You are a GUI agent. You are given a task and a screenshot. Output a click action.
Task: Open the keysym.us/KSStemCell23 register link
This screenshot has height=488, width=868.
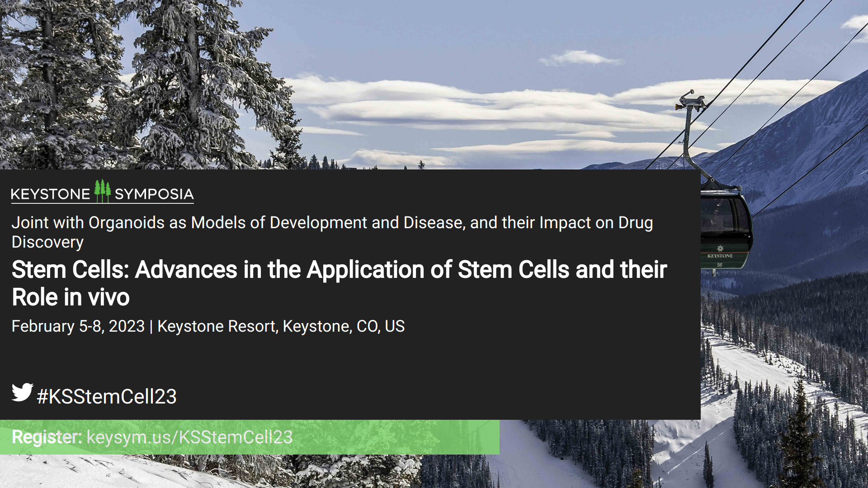pyautogui.click(x=189, y=437)
